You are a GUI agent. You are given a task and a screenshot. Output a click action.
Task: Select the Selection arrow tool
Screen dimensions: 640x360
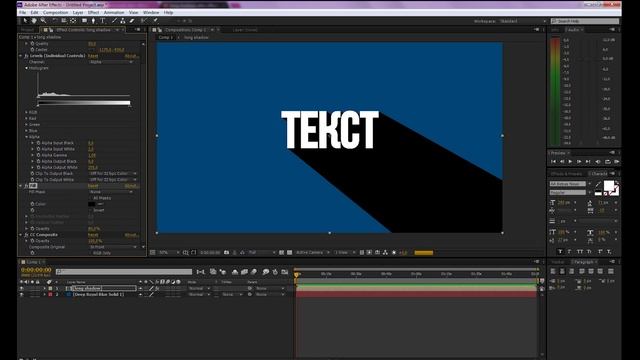25,21
